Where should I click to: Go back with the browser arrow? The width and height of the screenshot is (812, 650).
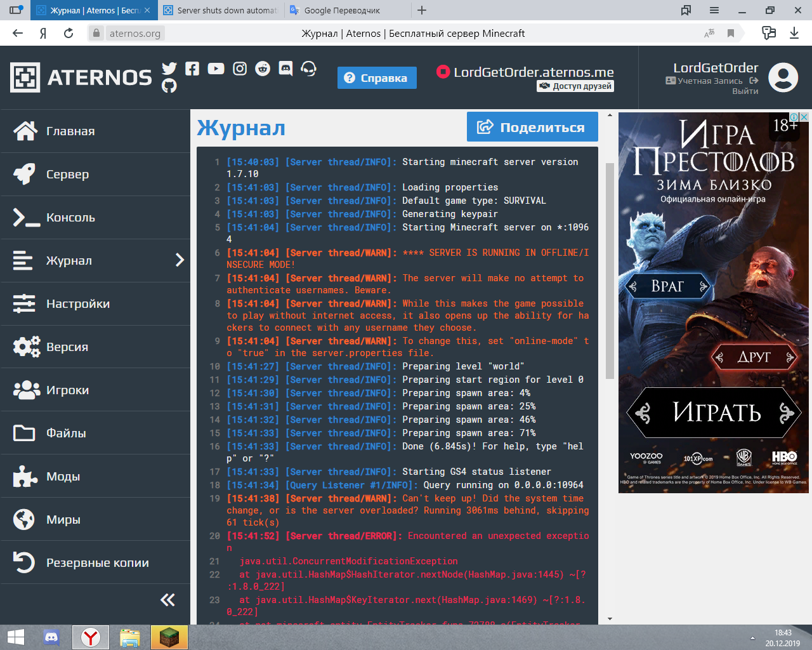click(x=18, y=33)
